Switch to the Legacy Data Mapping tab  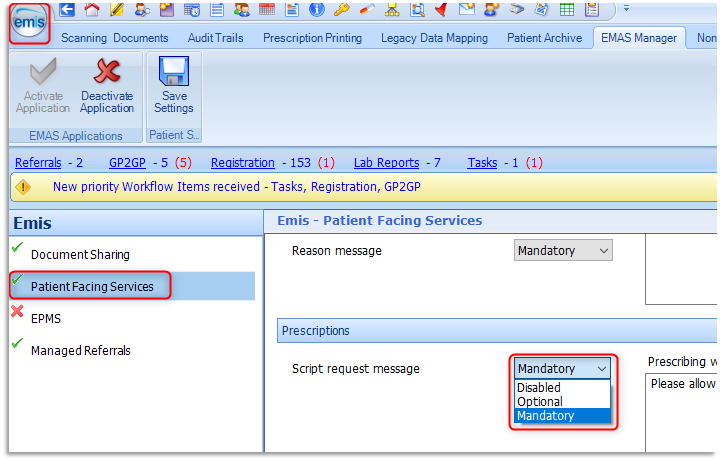[434, 38]
